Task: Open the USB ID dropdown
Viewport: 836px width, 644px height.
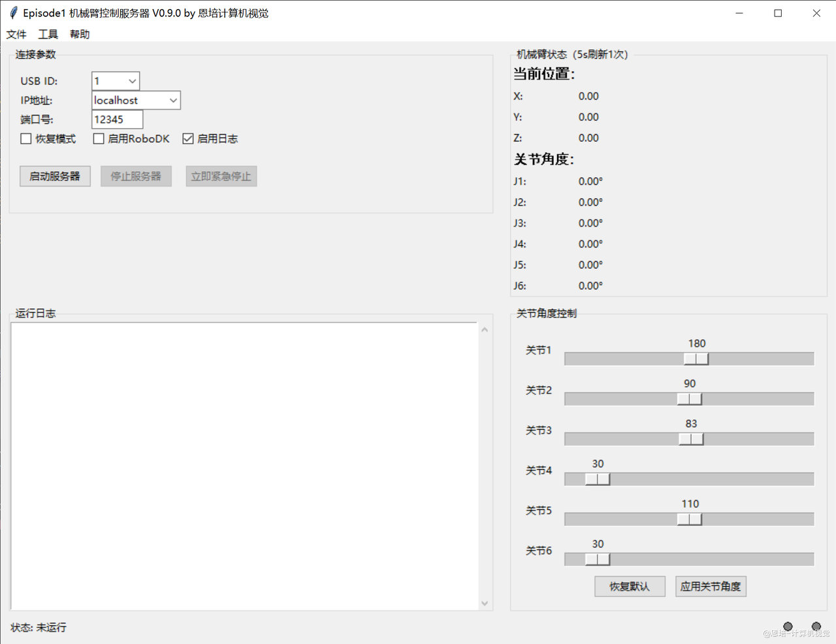Action: pos(132,81)
